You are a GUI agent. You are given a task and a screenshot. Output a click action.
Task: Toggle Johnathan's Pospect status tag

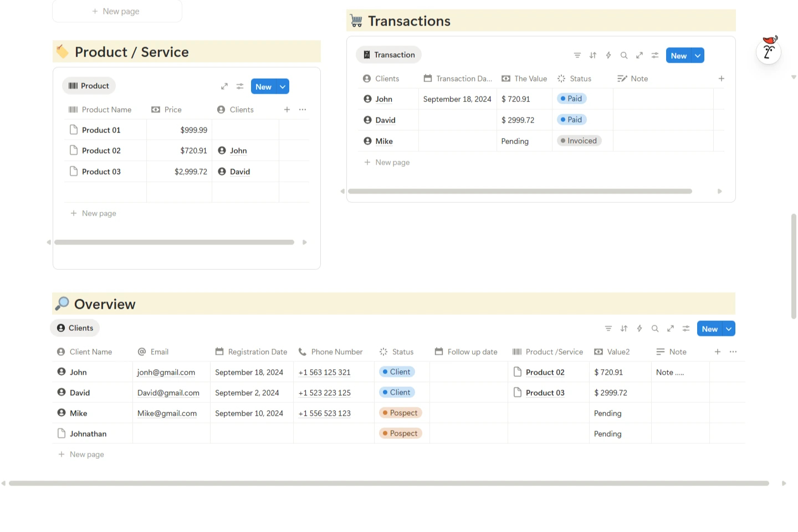(x=400, y=433)
